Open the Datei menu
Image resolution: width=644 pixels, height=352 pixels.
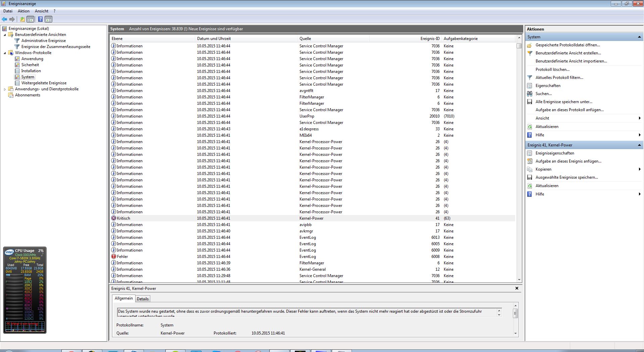[x=8, y=11]
